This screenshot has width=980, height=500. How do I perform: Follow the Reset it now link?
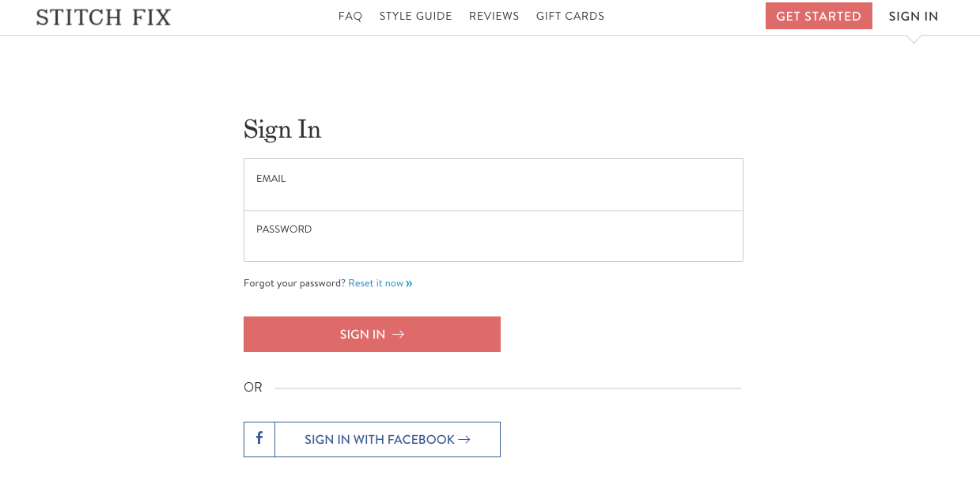click(376, 283)
